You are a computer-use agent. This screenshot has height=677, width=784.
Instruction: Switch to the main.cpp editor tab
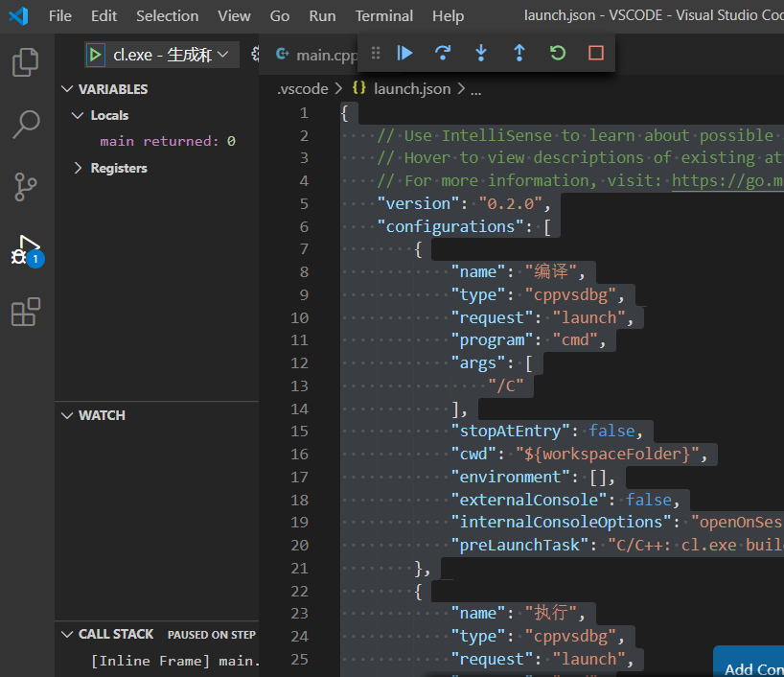[x=316, y=55]
